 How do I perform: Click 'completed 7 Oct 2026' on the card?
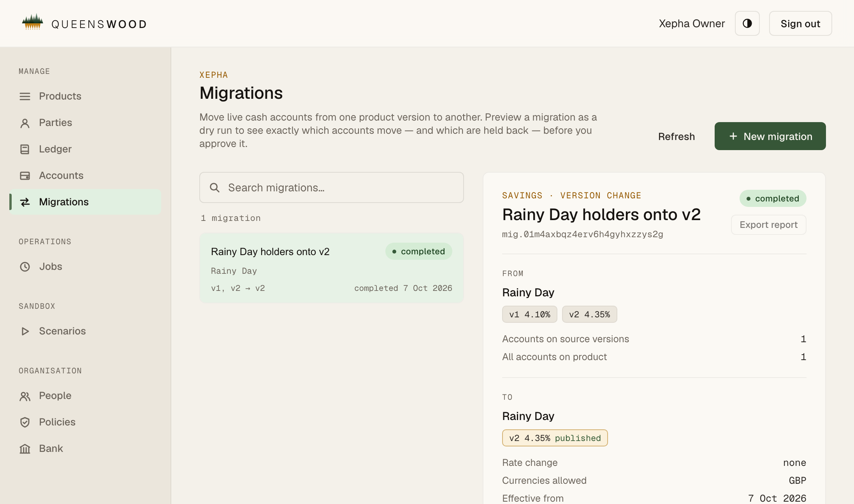click(403, 288)
